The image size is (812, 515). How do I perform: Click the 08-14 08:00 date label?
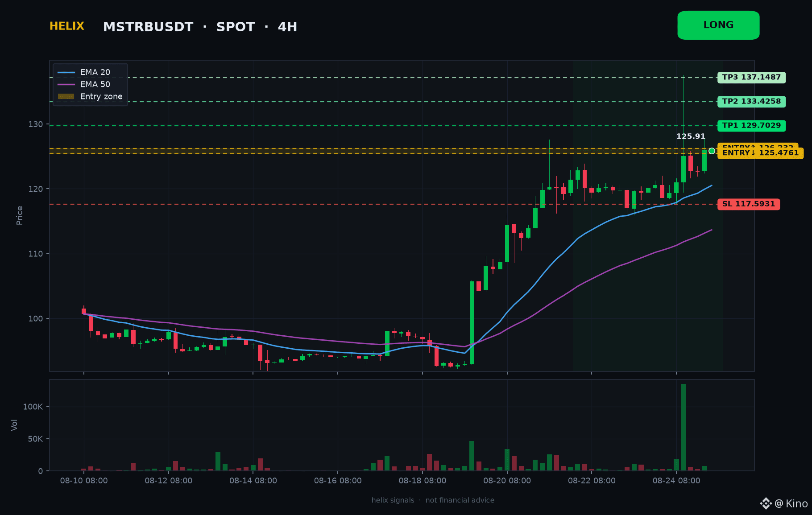click(x=253, y=481)
